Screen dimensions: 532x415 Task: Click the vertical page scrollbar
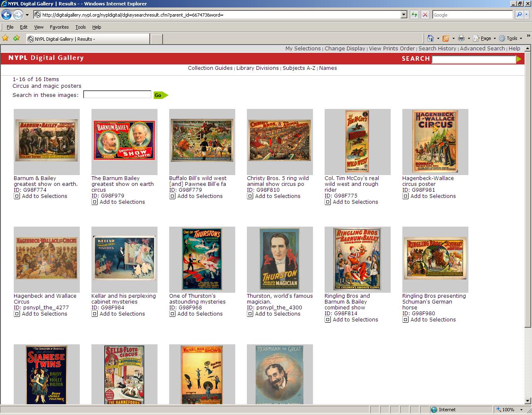point(528,225)
